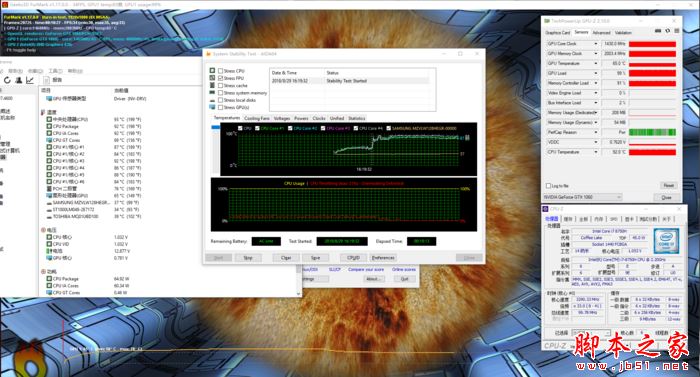Enable Stress local disks checkbox
700x377 pixels.
tap(220, 100)
